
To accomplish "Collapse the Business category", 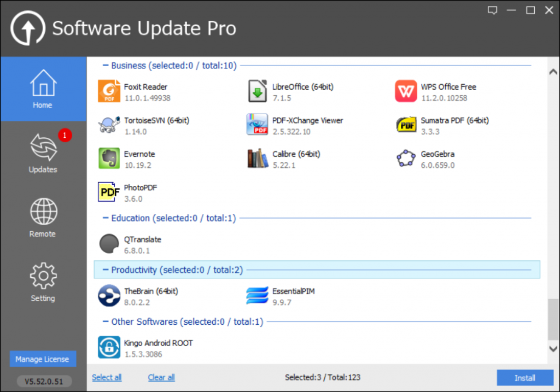I will click(106, 66).
